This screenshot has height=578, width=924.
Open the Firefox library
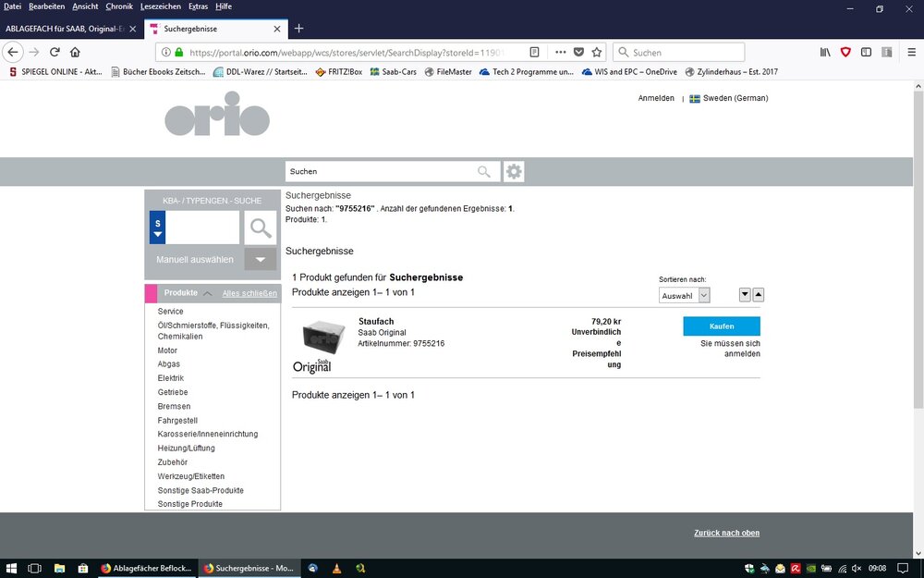[x=825, y=52]
